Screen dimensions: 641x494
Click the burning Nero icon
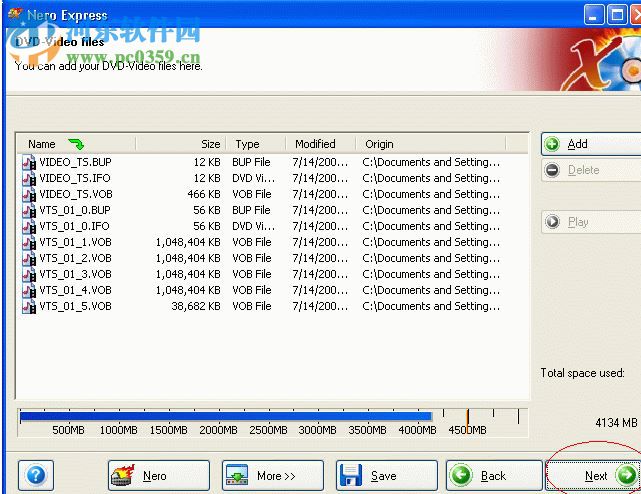point(123,475)
